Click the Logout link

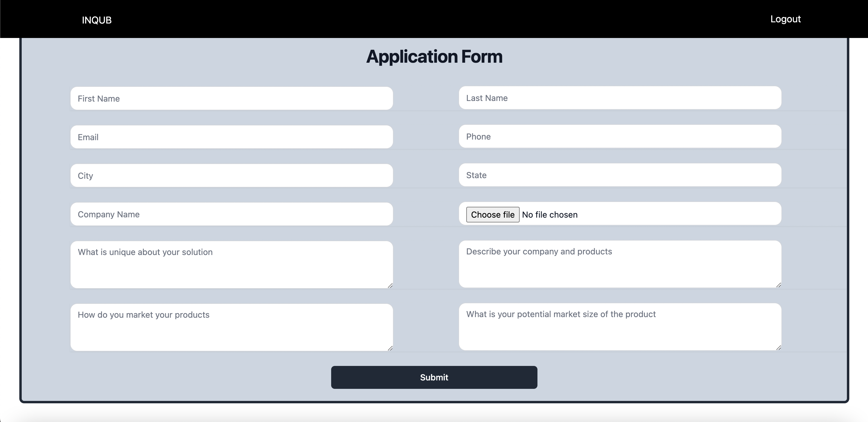tap(785, 19)
